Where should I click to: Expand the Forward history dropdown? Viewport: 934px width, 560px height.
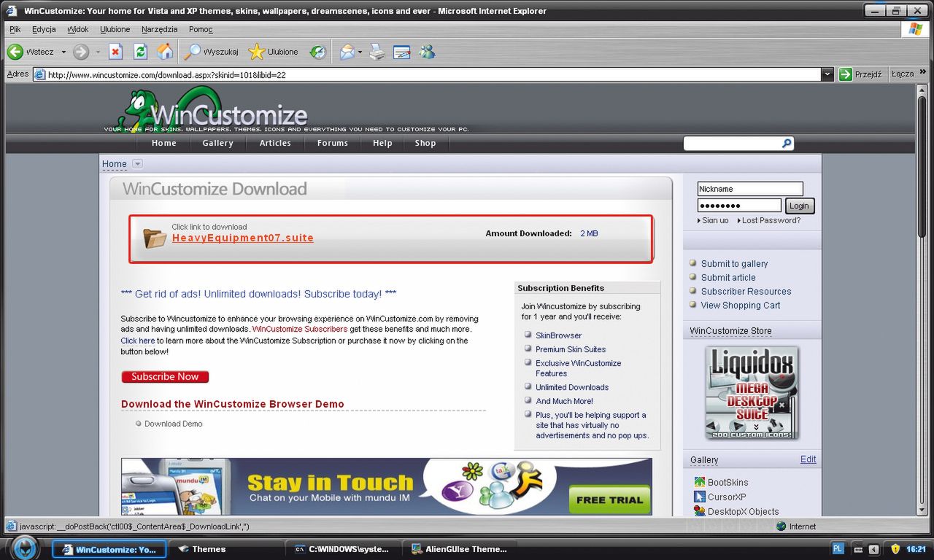pos(98,52)
